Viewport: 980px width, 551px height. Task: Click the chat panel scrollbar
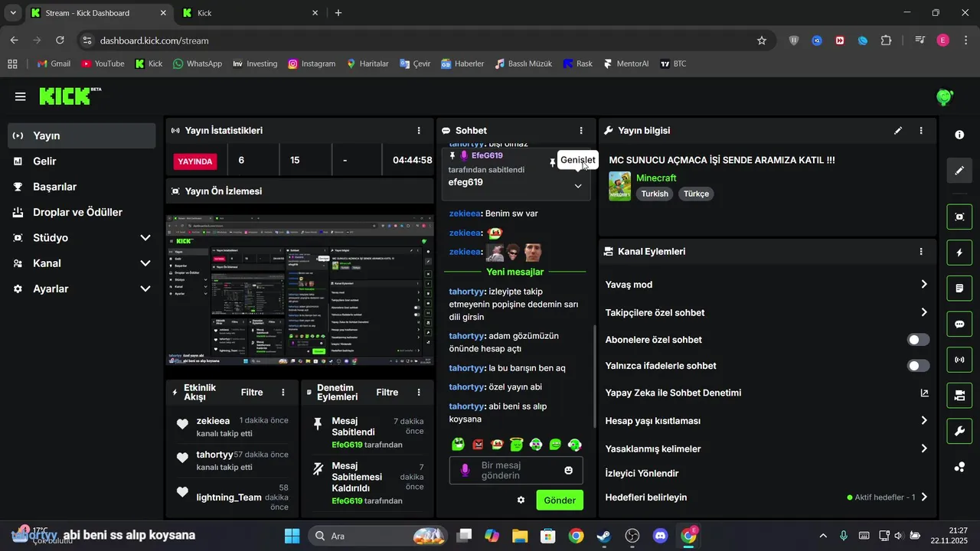coord(594,377)
